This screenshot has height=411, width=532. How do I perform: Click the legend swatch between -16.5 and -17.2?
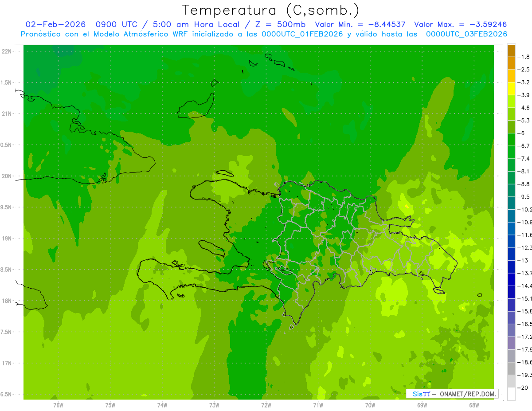[511, 331]
